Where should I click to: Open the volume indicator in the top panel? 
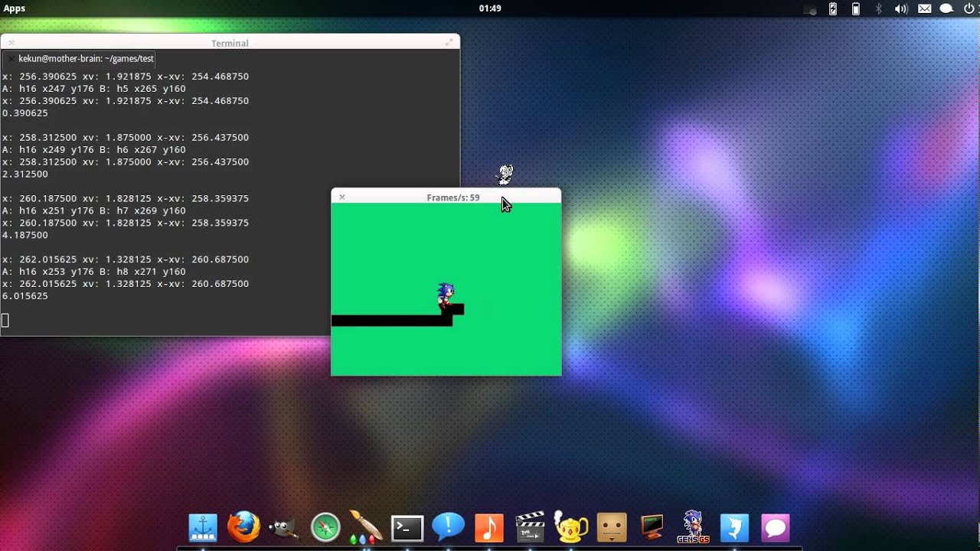pos(901,8)
